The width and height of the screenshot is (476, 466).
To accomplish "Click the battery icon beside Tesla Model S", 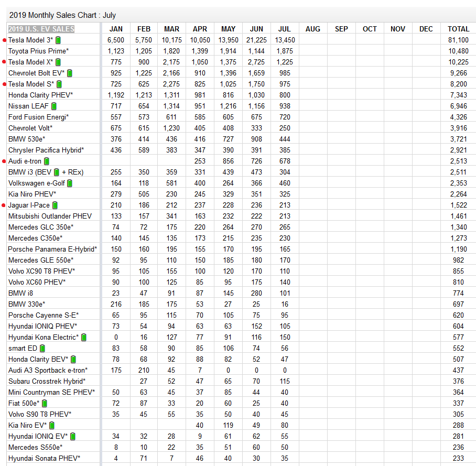I will [x=60, y=84].
